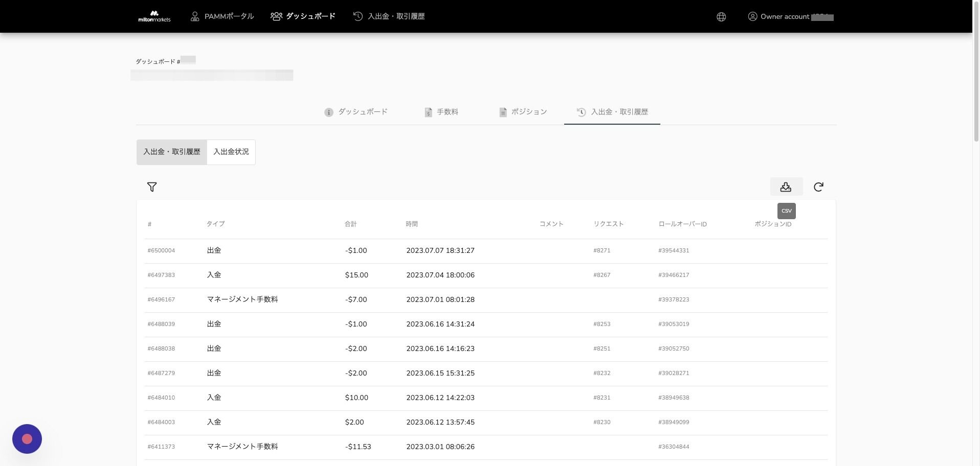Screen dimensions: 980x466
Task: Click rollover ID #39544331
Action: click(674, 250)
